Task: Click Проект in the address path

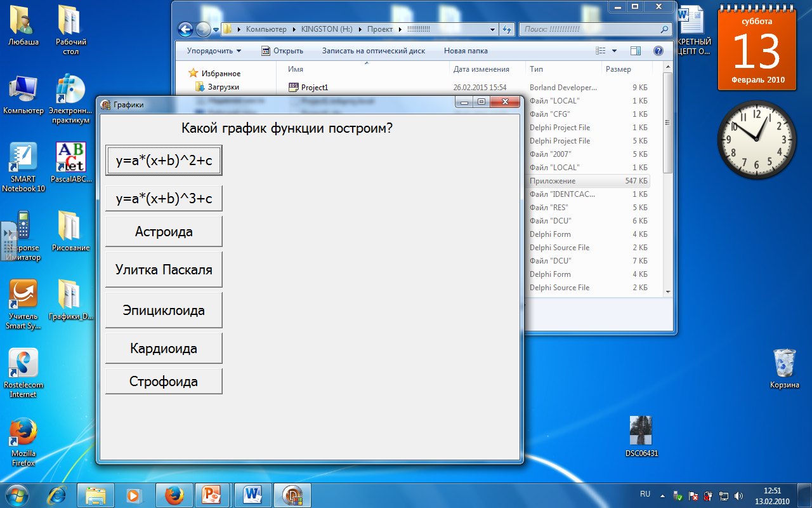Action: (381, 29)
